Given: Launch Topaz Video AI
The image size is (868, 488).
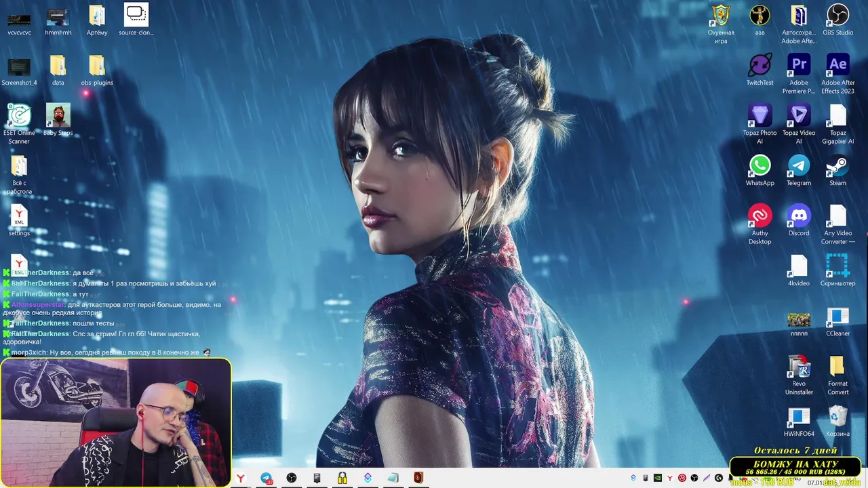Looking at the screenshot, I should click(x=799, y=124).
